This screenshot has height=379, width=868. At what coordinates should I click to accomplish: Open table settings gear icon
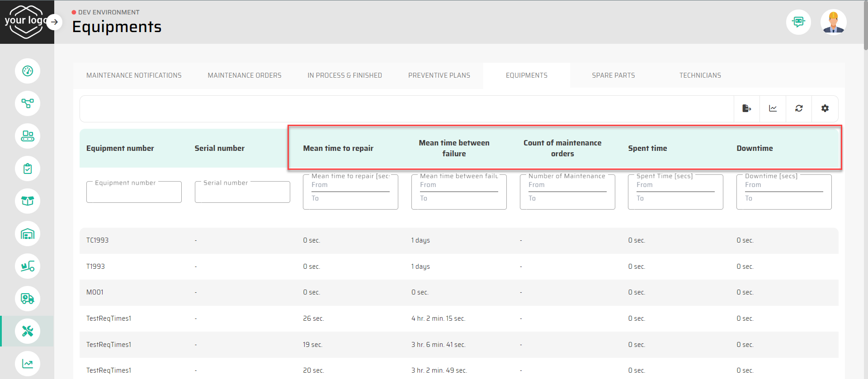825,108
